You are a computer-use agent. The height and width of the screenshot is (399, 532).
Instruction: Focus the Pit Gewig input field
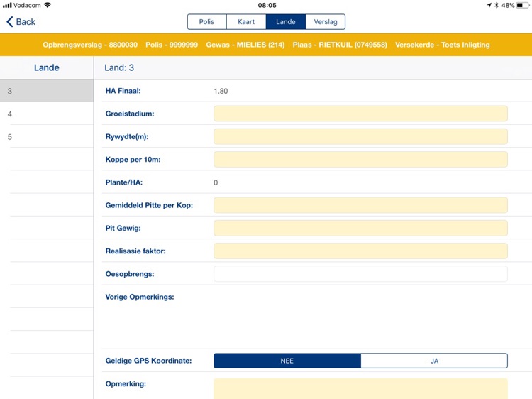(x=360, y=228)
